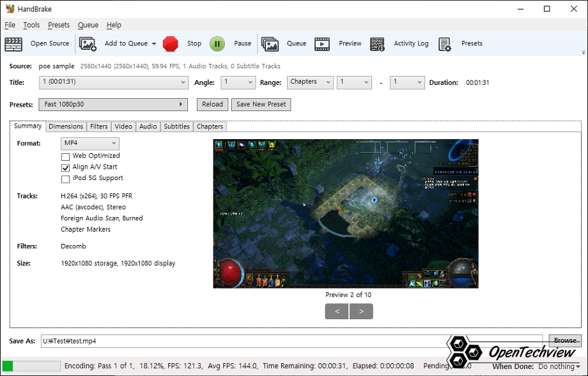Click the Reload button
Viewport: 588px width, 376px height.
pos(212,105)
